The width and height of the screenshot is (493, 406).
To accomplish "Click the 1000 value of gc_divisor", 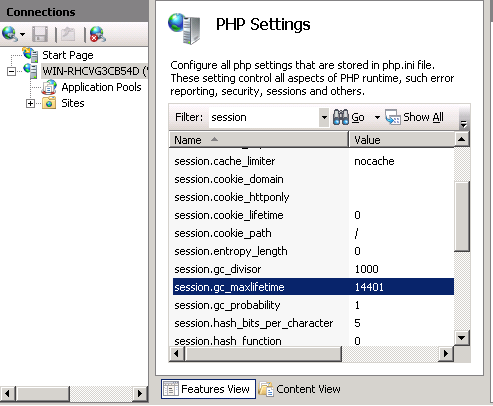I will [366, 269].
